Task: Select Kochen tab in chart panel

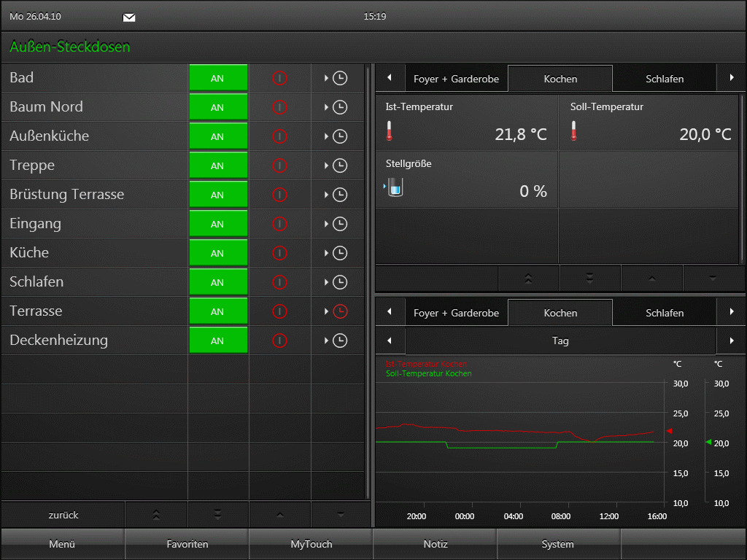Action: click(x=560, y=313)
